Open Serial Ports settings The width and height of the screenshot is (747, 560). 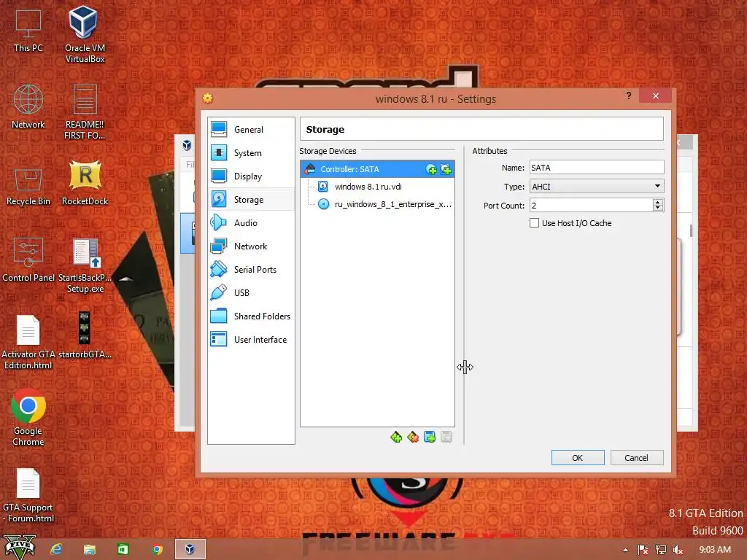(x=251, y=270)
